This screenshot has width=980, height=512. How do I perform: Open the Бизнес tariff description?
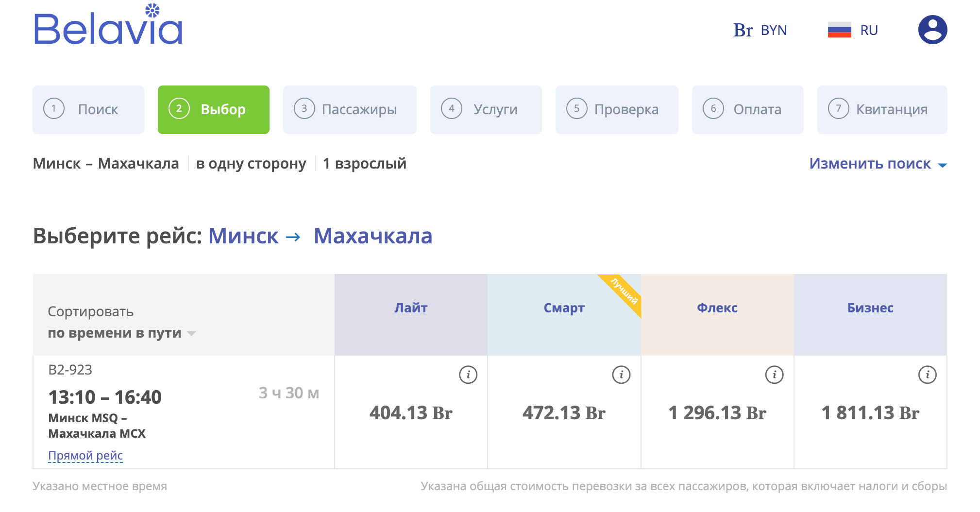tap(870, 308)
